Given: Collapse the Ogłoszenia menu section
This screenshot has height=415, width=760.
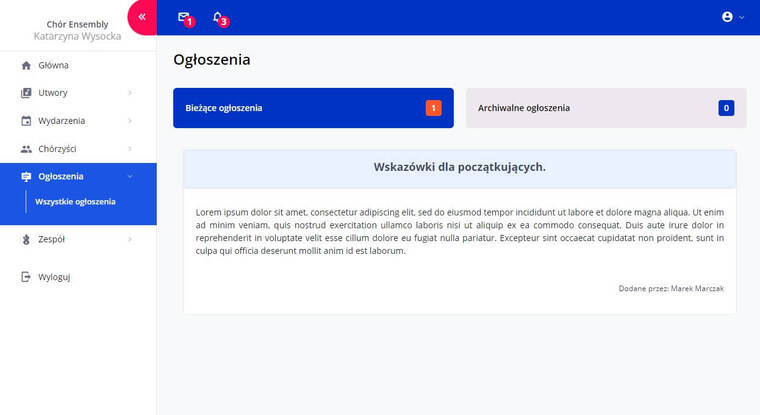Looking at the screenshot, I should click(x=130, y=176).
